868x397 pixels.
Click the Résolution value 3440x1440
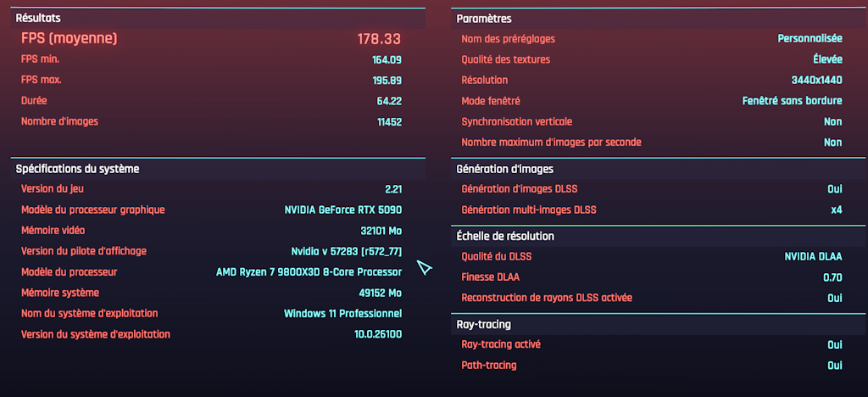[x=815, y=80]
